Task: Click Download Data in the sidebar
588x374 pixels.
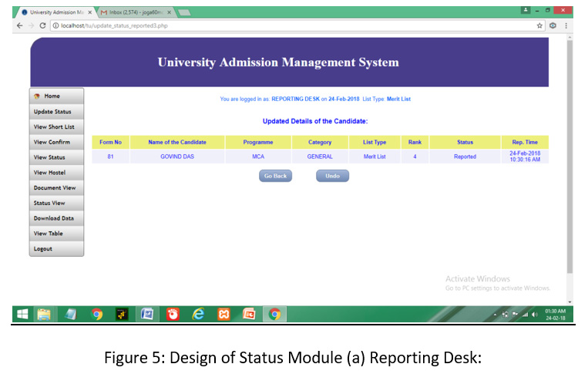Action: tap(56, 218)
